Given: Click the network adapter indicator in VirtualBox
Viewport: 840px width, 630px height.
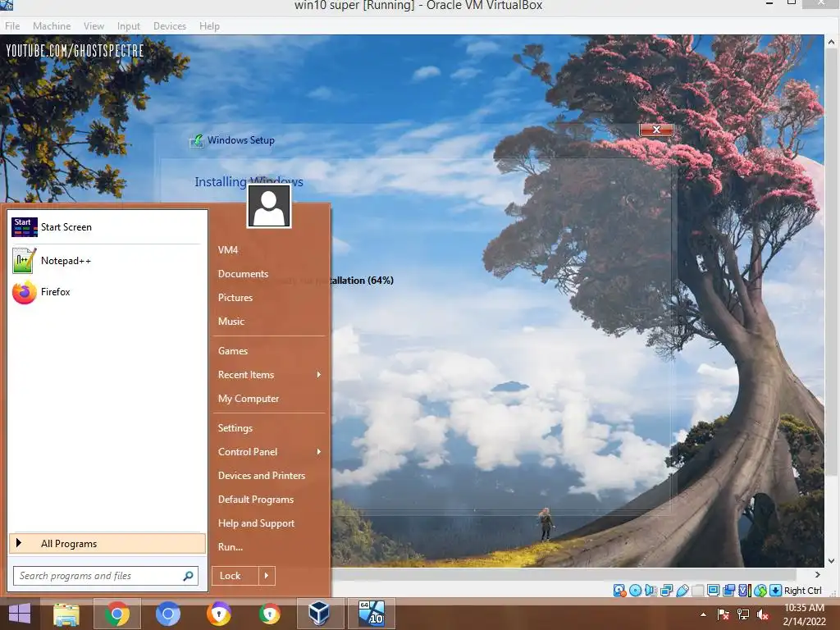Looking at the screenshot, I should click(666, 591).
